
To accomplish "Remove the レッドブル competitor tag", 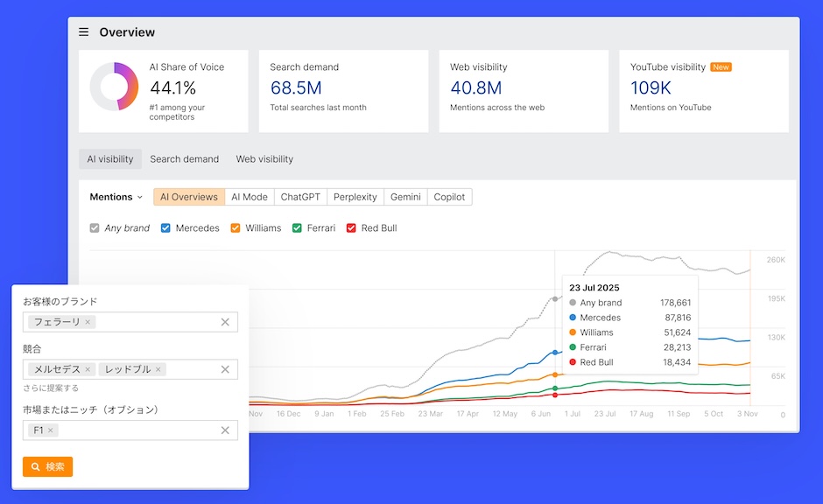I will pos(158,369).
